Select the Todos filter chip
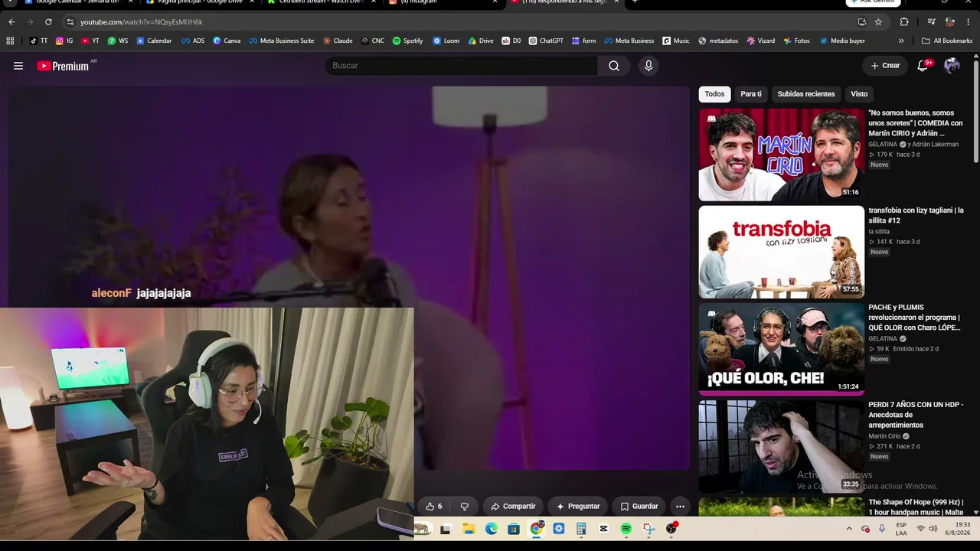 714,94
